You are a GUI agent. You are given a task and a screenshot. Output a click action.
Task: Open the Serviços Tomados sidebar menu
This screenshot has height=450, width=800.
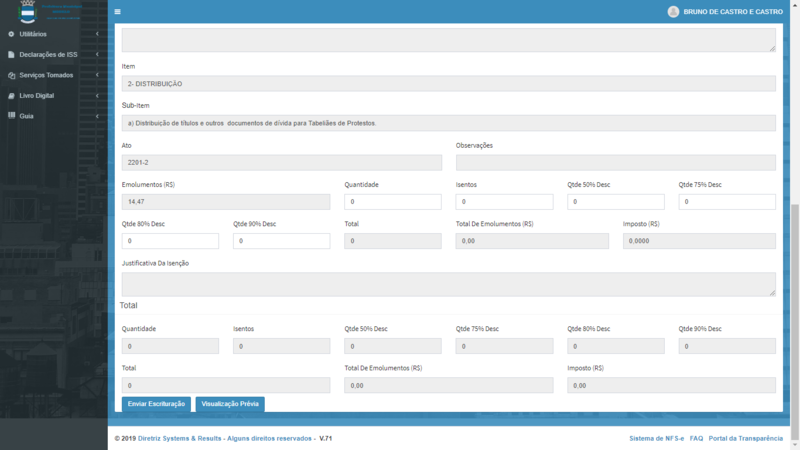coord(46,75)
